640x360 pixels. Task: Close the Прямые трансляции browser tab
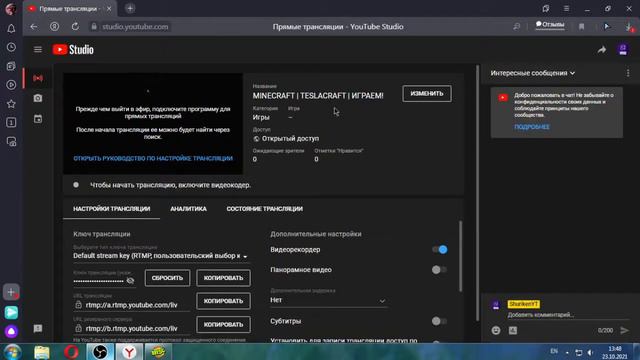[109, 9]
